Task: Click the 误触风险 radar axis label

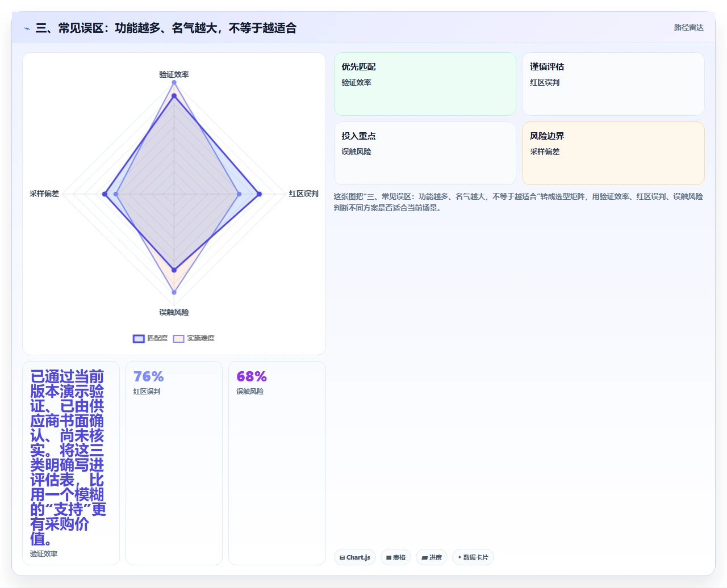Action: coord(174,312)
